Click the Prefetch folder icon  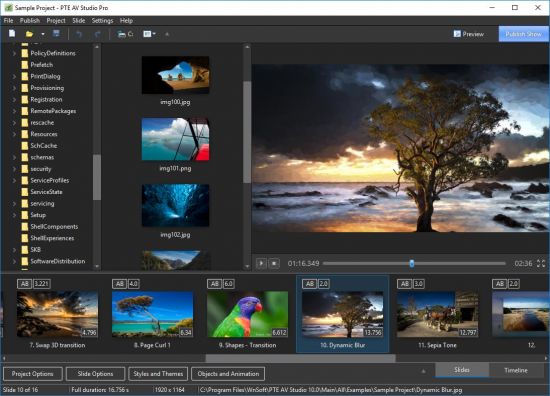tap(25, 65)
